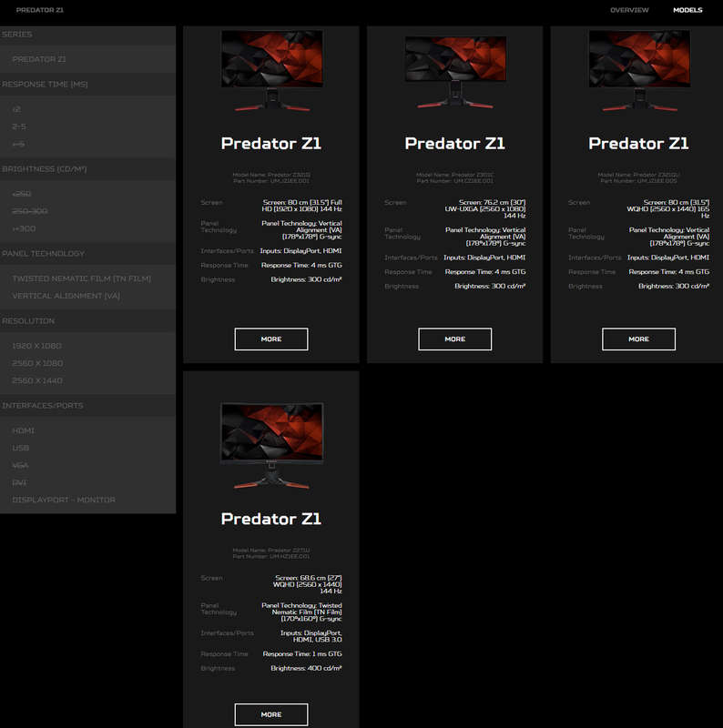
Task: Click the Full HD (1920 x 1080) 144 Hz spec
Action: [x=302, y=206]
